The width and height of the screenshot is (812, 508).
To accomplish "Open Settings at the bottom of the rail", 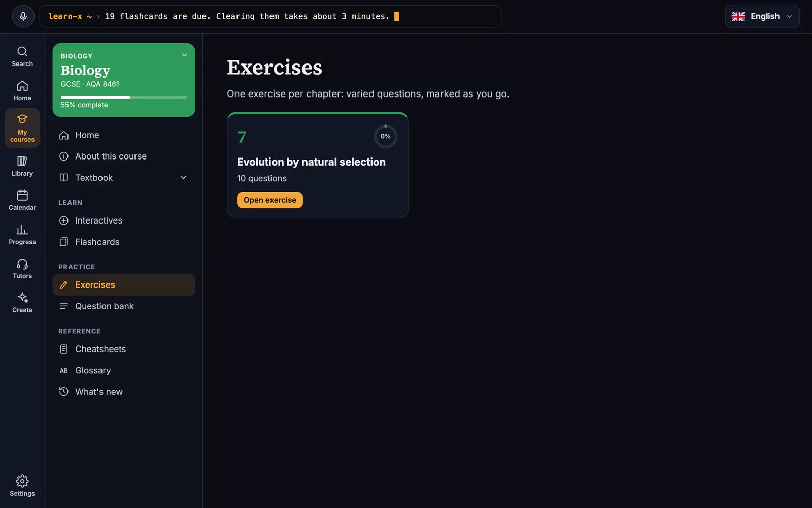I will pos(22,486).
